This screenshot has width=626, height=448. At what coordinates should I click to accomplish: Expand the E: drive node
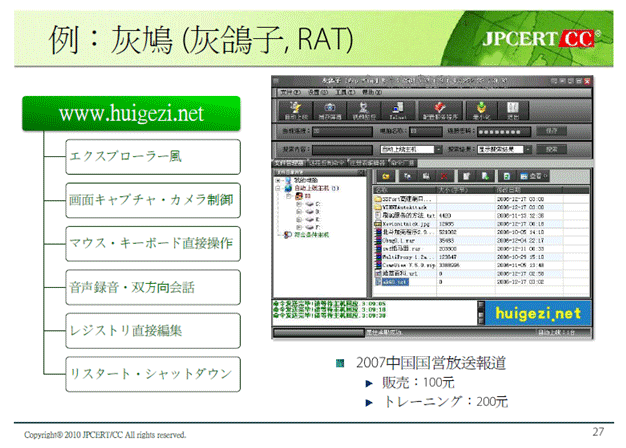(299, 219)
